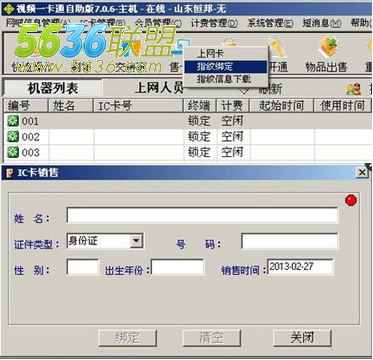The height and width of the screenshot is (360, 373).
Task: Click 锁定 cell in row 003
Action: pos(199,152)
